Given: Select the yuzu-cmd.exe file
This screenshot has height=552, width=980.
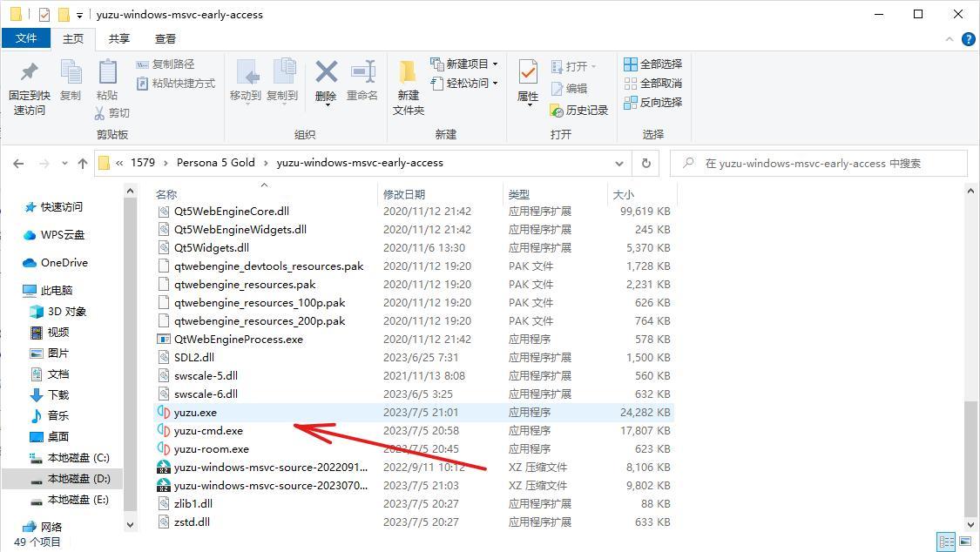Looking at the screenshot, I should tap(414, 431).
